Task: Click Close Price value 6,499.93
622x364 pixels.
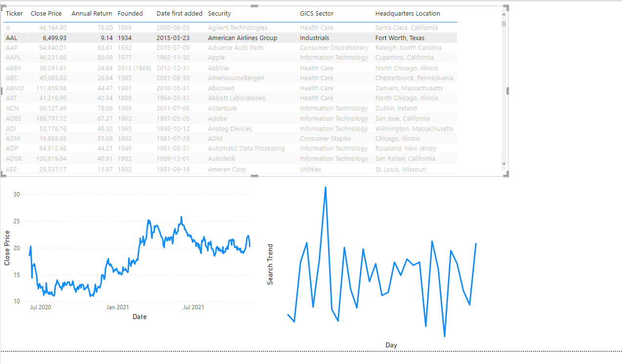Action: click(54, 38)
